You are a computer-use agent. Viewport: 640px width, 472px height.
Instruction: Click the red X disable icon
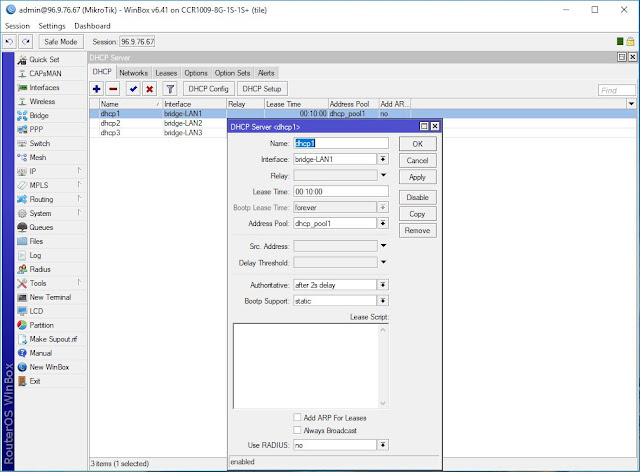coord(150,89)
